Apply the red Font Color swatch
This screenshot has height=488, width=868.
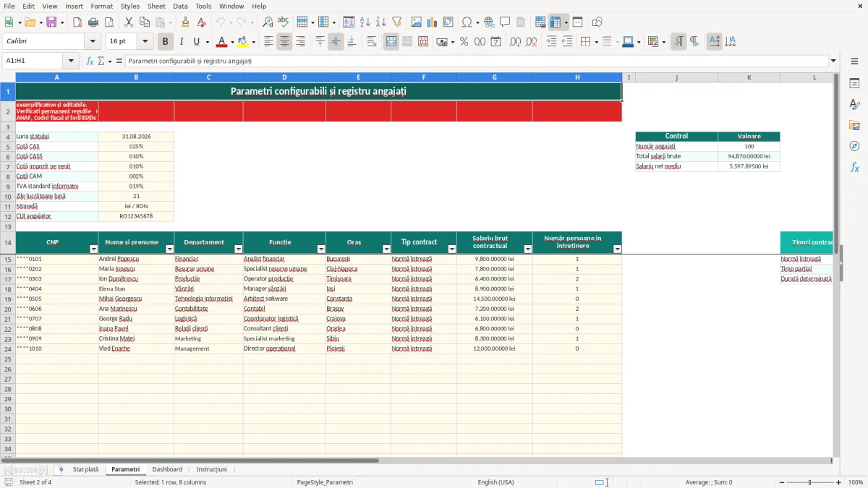tap(221, 42)
